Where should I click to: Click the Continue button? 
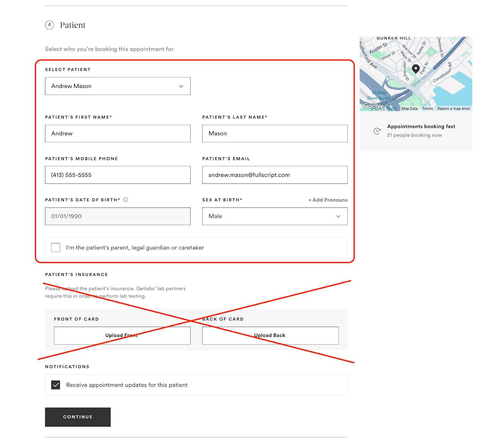(x=77, y=417)
